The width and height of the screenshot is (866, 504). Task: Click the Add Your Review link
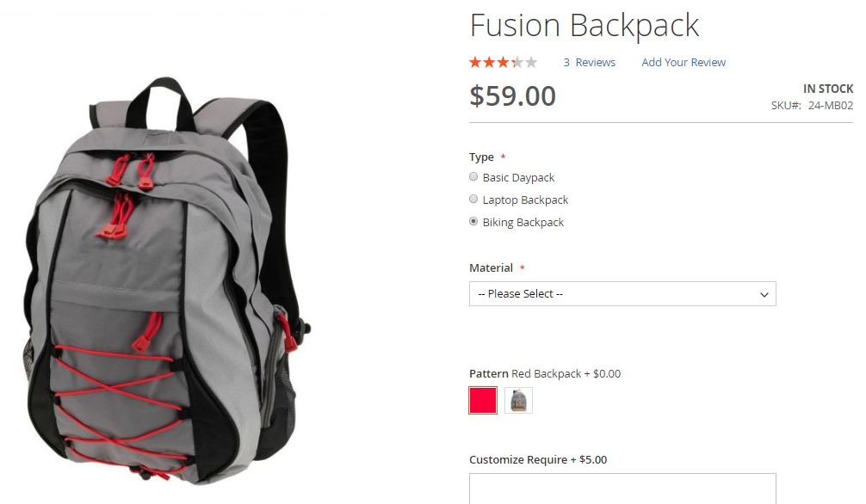click(684, 63)
